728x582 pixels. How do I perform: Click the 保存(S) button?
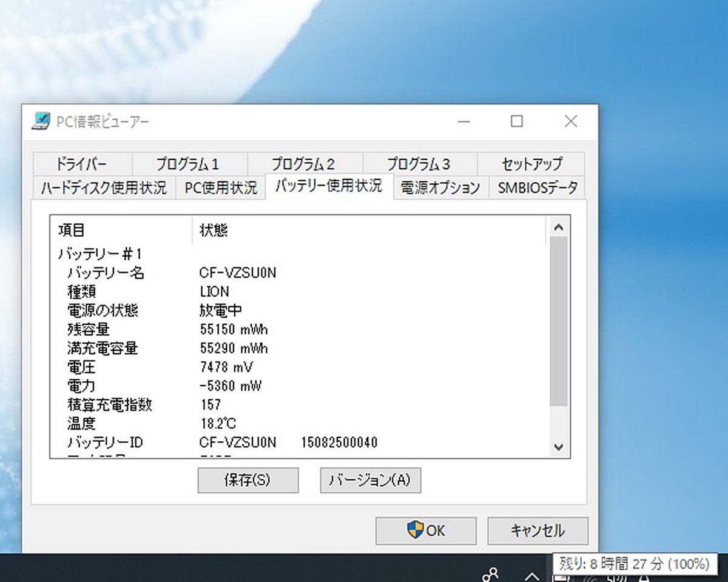point(248,480)
